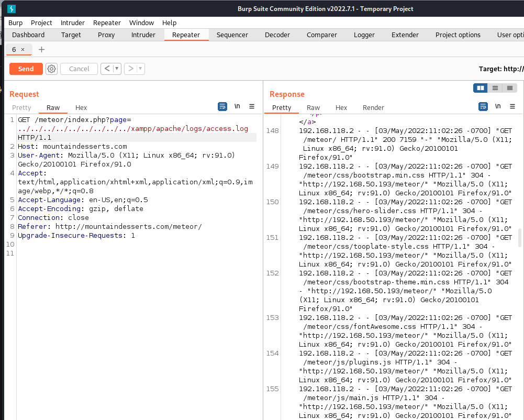Open the Intruder menu in menu bar

point(73,23)
